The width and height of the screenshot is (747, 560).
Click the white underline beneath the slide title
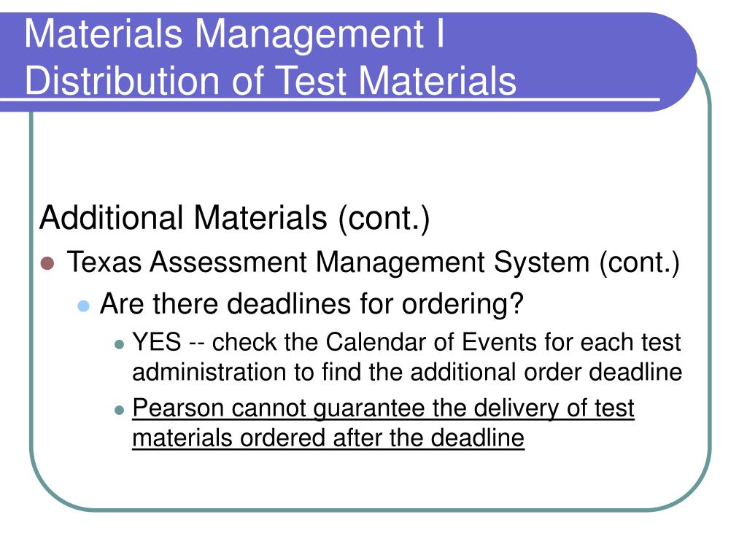coord(330,100)
